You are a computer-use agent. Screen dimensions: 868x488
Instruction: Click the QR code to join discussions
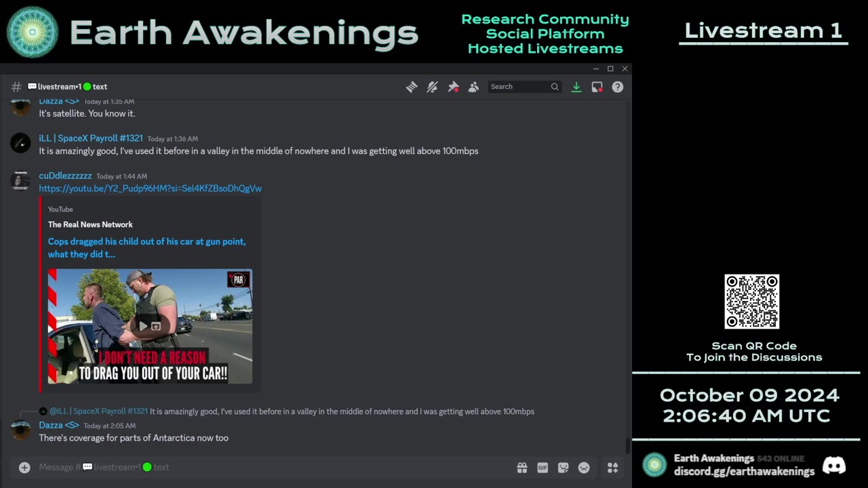click(752, 302)
